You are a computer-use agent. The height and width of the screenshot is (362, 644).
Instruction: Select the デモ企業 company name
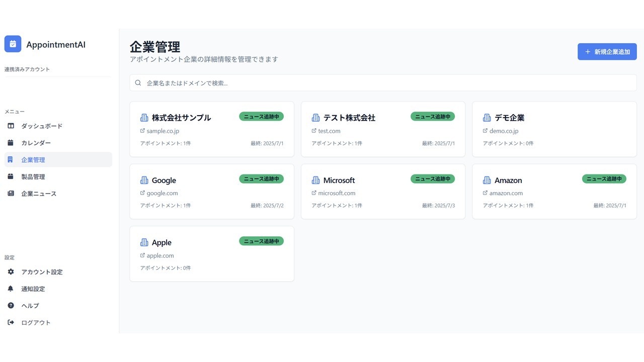510,118
